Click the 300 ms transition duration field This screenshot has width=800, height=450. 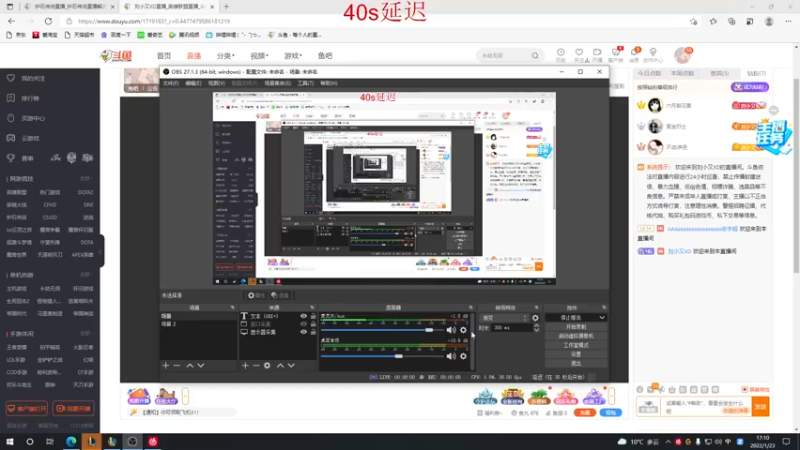coord(512,328)
